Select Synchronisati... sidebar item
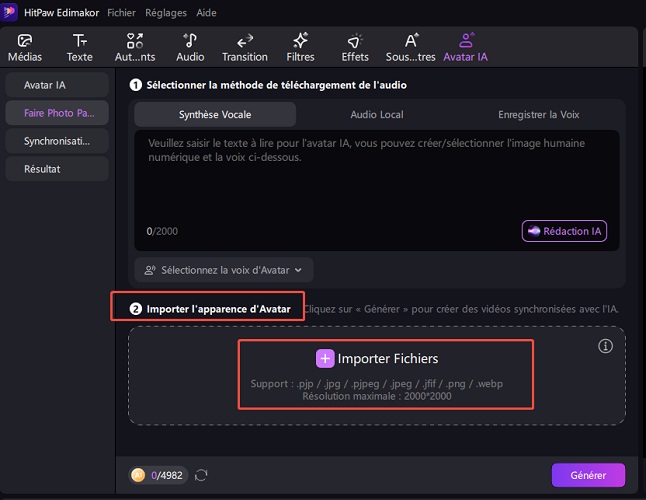Image resolution: width=646 pixels, height=500 pixels. pos(57,141)
